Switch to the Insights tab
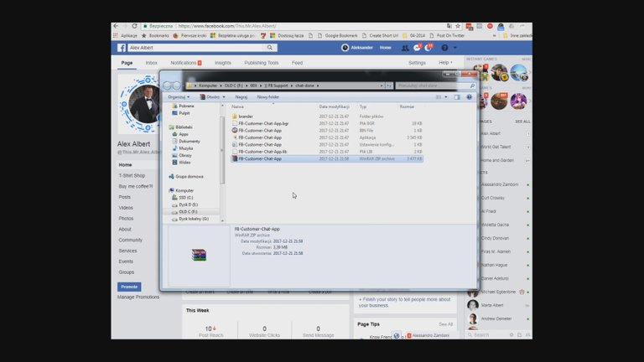The image size is (644, 362). pyautogui.click(x=223, y=63)
